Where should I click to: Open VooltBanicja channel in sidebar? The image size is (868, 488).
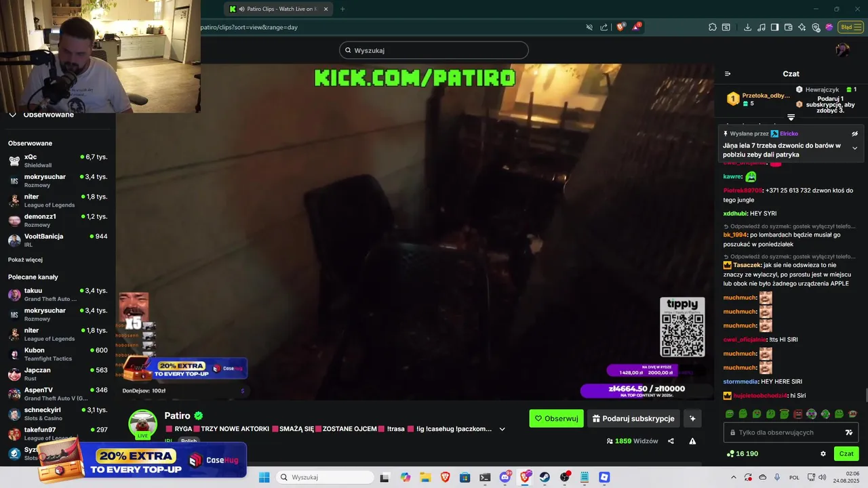click(58, 240)
